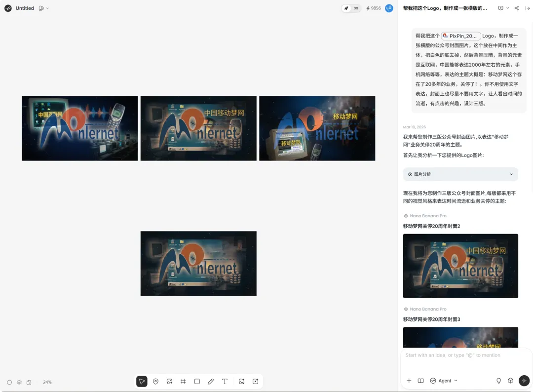Select the Pencil drawing tool

point(211,382)
